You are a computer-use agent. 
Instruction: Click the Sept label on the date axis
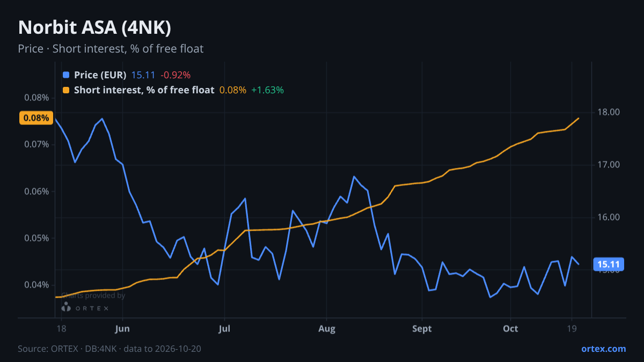tap(422, 329)
